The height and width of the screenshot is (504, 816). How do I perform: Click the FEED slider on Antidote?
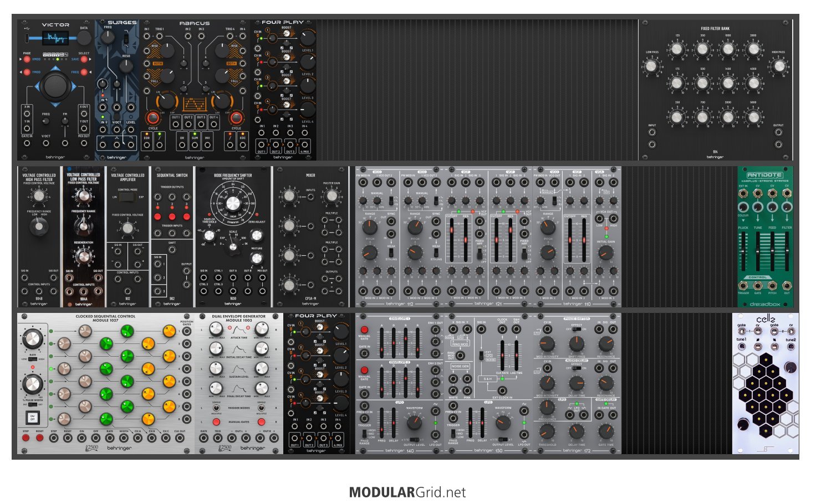772,253
